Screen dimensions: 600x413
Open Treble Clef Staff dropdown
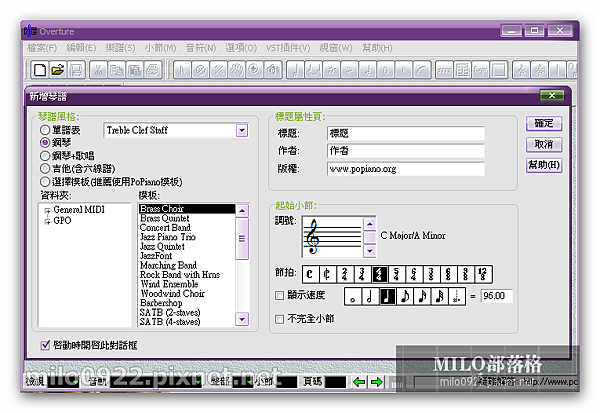click(242, 131)
